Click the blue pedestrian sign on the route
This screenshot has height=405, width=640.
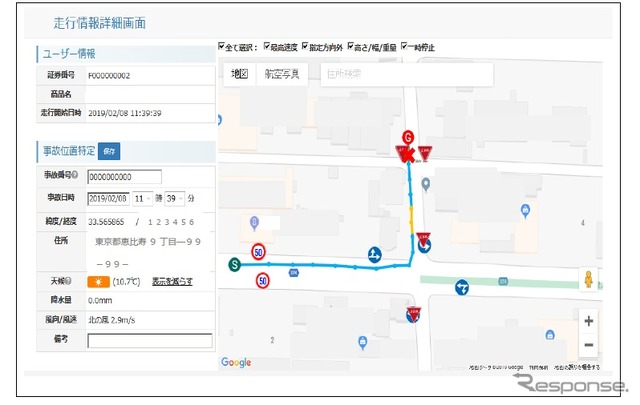click(374, 255)
